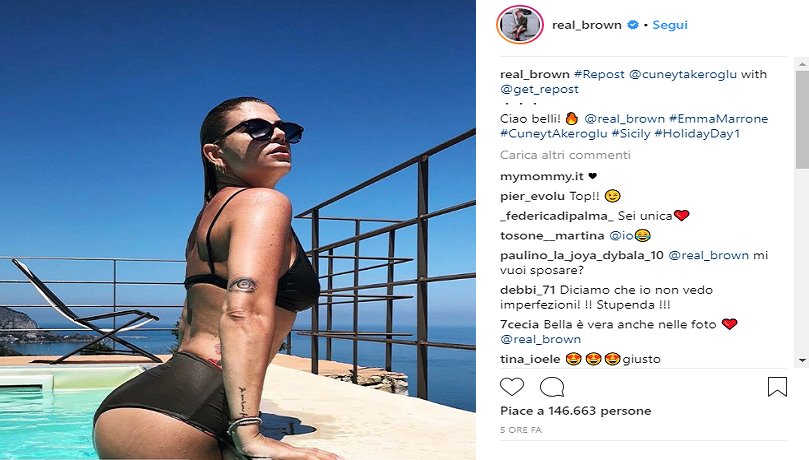Screen dimensions: 809x460
Task: Open commenter pier_evolu profile
Action: click(x=532, y=196)
